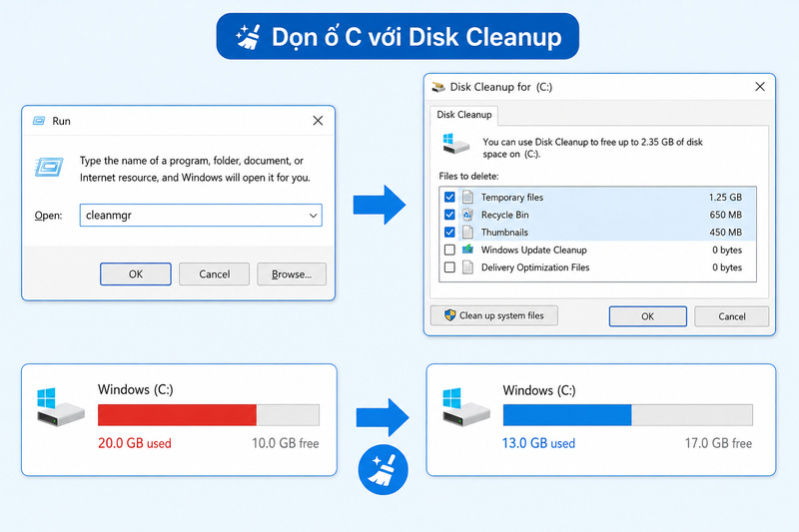Click the round broom icon below arrow
799x532 pixels.
(384, 470)
